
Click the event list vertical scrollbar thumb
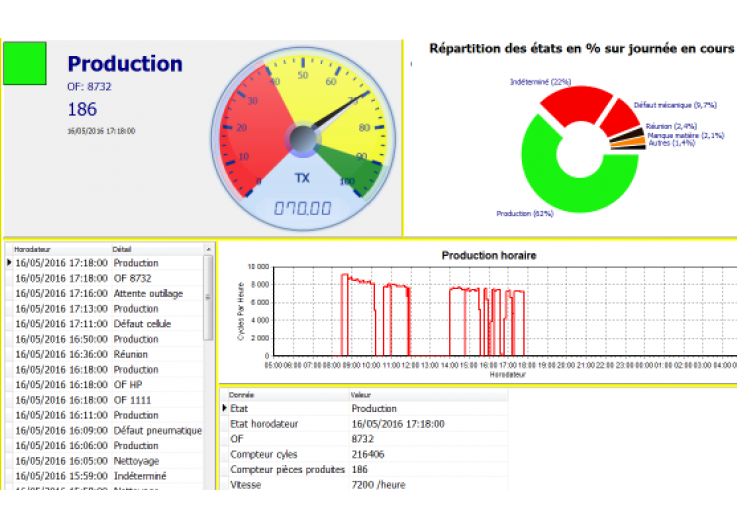(208, 296)
